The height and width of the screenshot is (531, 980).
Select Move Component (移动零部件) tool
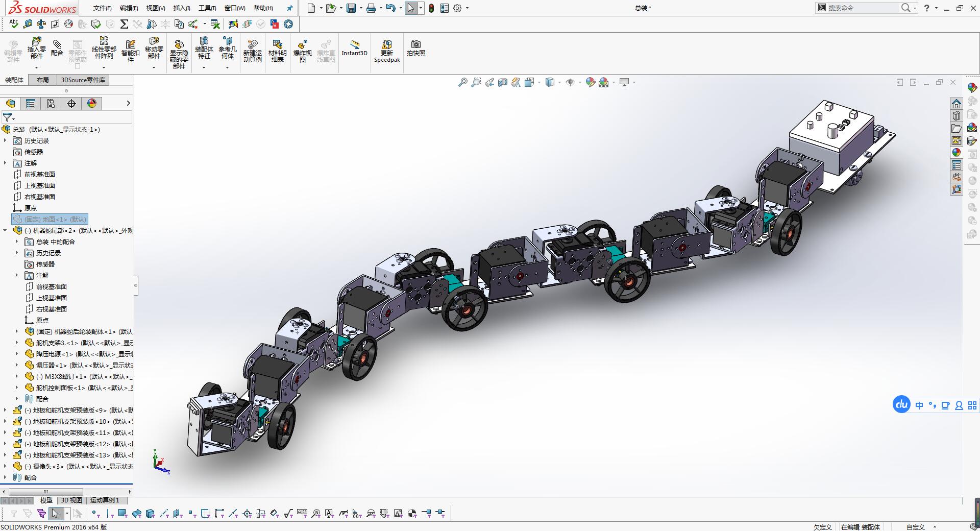[154, 49]
